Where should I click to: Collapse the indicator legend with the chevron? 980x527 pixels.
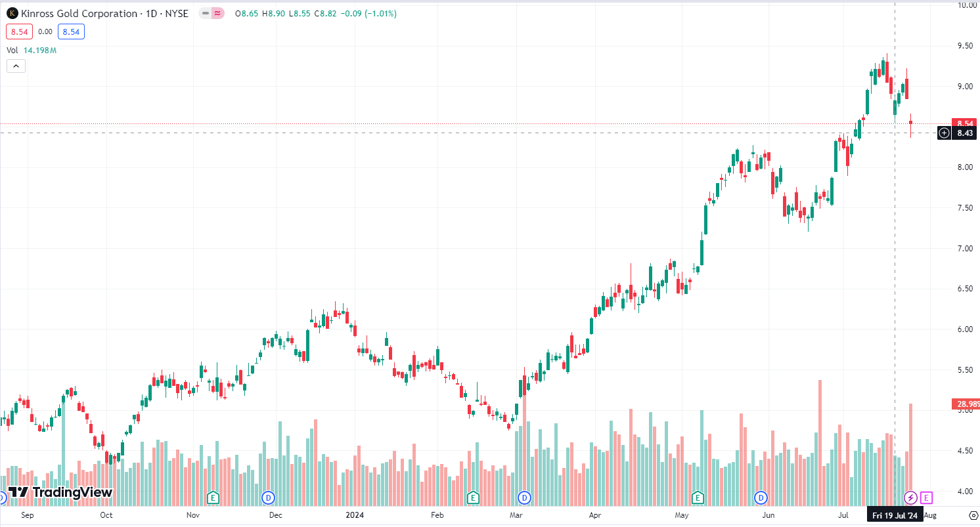(16, 66)
